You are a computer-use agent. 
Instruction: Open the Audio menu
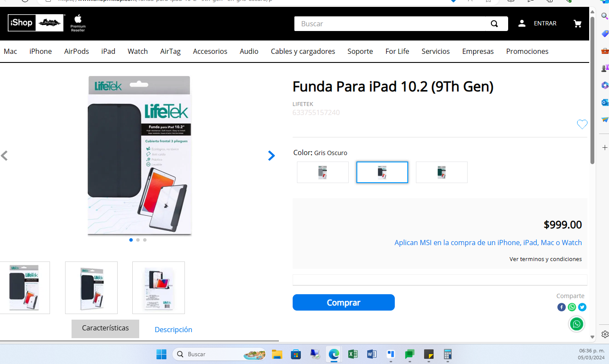coord(249,51)
